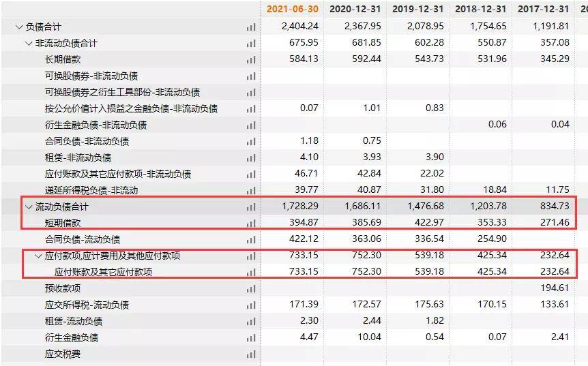Click the 675.95 cell
This screenshot has height=366, width=588.
click(304, 42)
